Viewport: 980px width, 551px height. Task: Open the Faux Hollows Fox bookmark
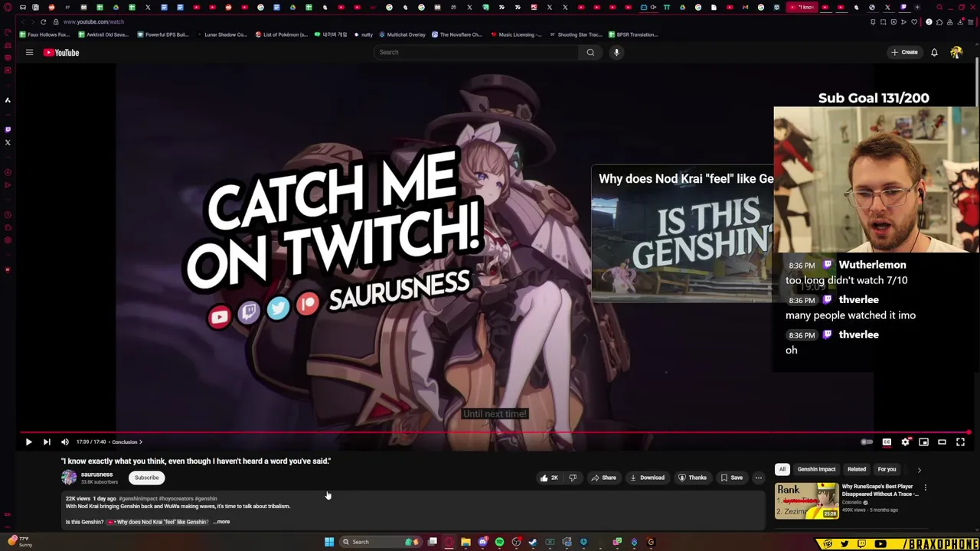[x=44, y=34]
